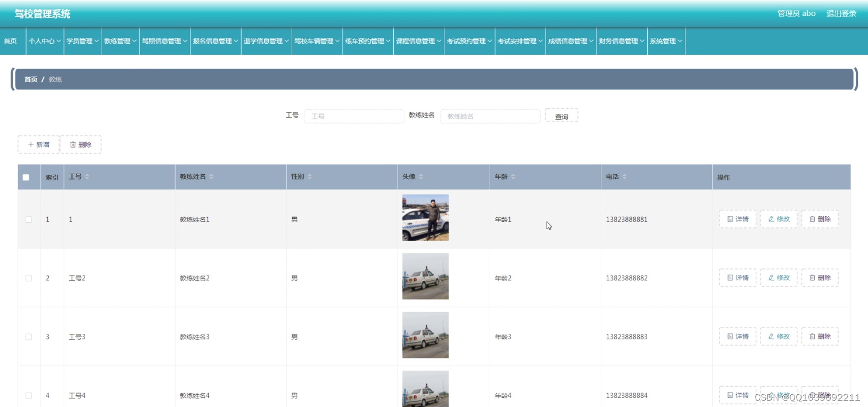
Task: Click the 管理员 abo account label
Action: tap(796, 13)
